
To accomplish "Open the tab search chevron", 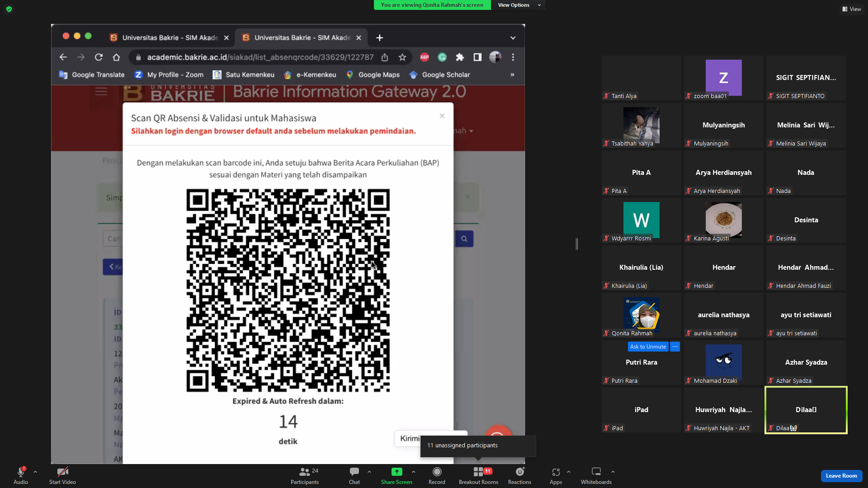I will click(513, 38).
